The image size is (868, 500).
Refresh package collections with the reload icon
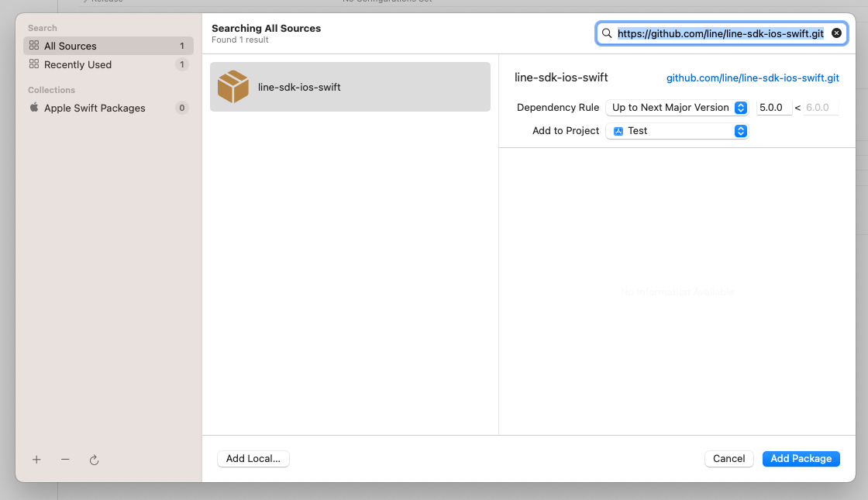pos(94,460)
